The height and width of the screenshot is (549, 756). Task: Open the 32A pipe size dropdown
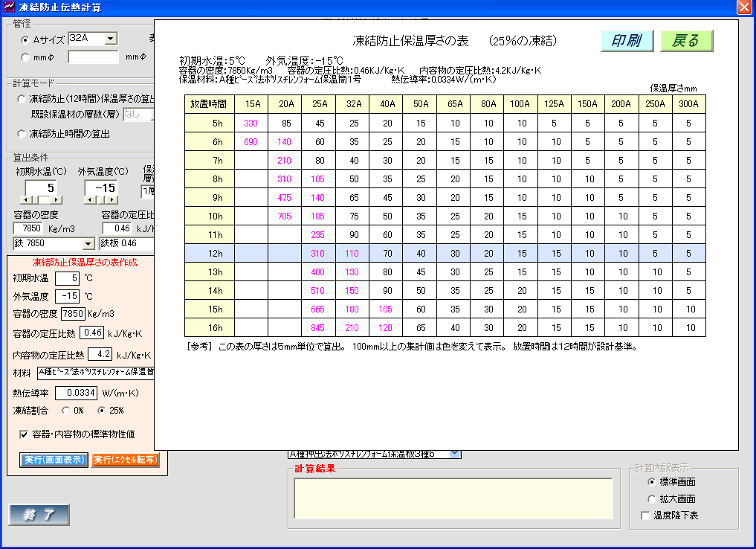click(111, 39)
